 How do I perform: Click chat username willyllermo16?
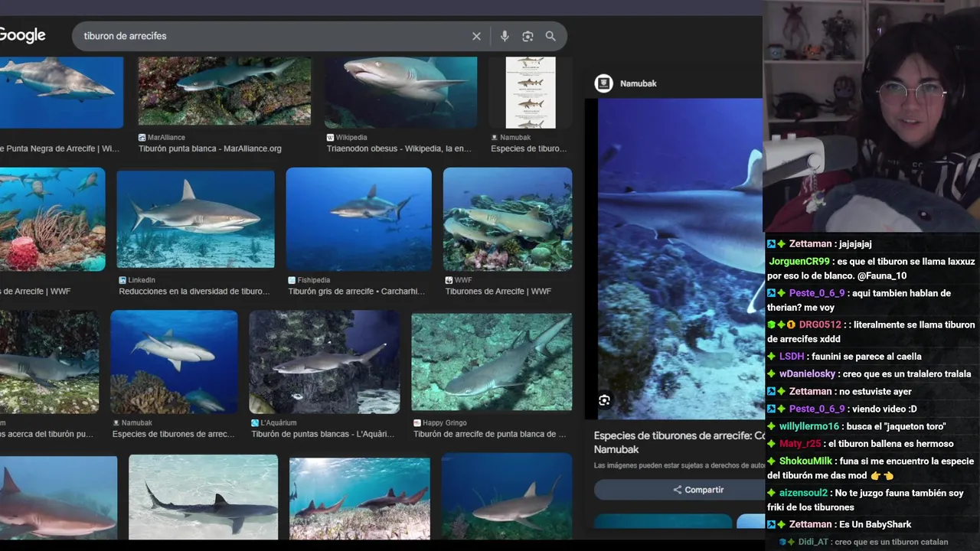(x=809, y=426)
